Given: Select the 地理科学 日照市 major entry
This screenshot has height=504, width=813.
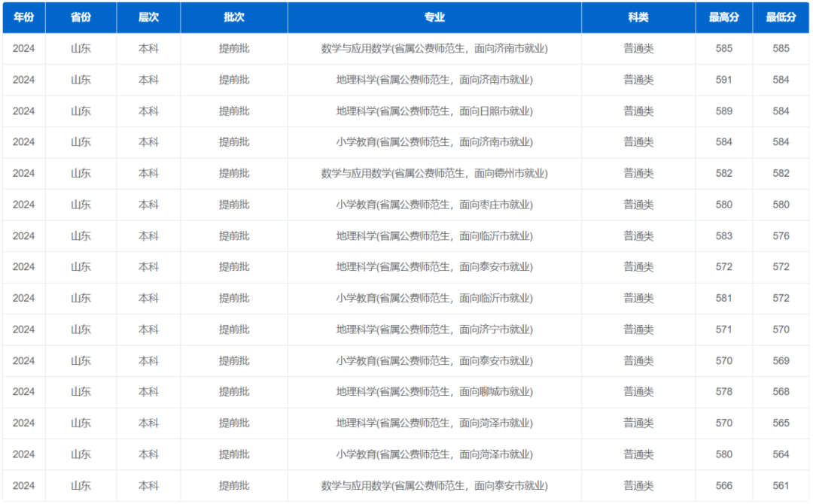Looking at the screenshot, I should 434,111.
